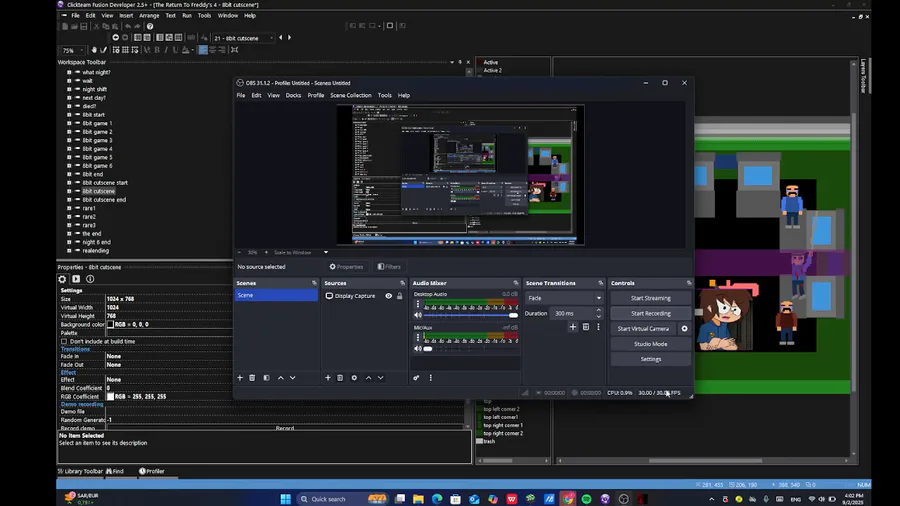Add a new scene in OBS Scenes dock
This screenshot has height=506, width=900.
point(240,377)
